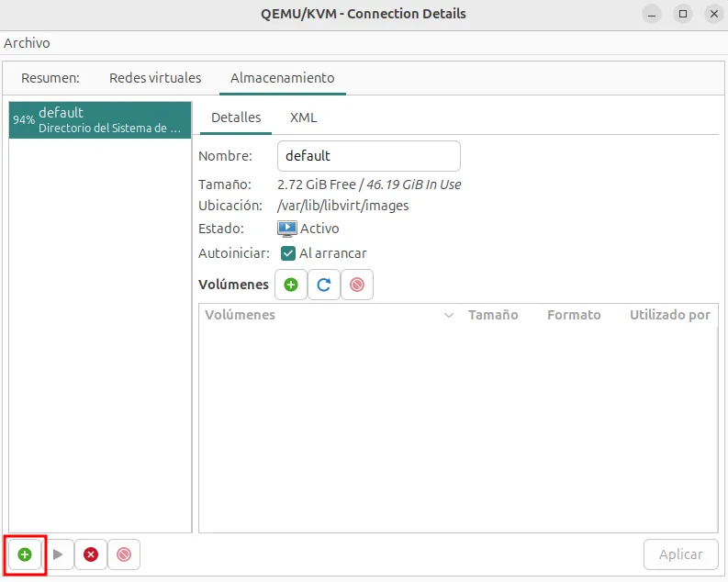The height and width of the screenshot is (582, 728).
Task: Select the default storage pool entry
Action: 99,120
